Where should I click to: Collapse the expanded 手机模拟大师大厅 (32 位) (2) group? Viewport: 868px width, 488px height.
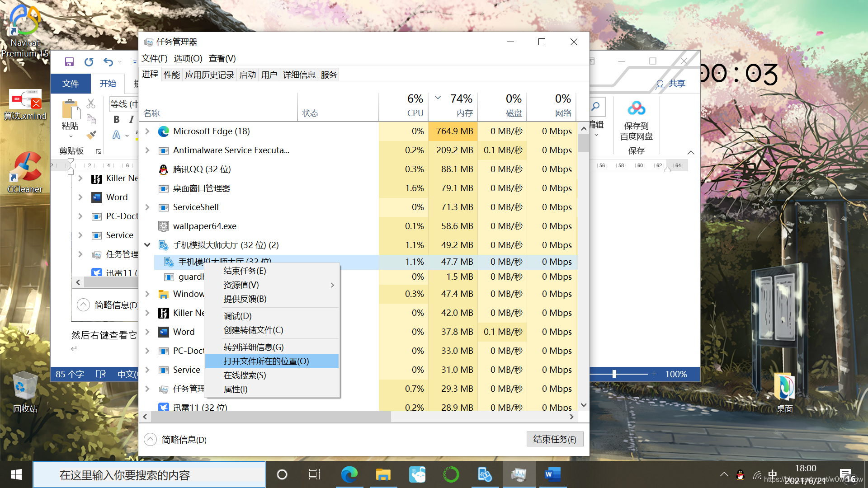click(x=147, y=245)
